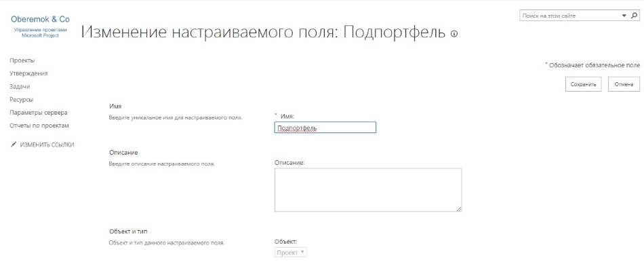Open the Объект dropdown showing Проект
The width and height of the screenshot is (644, 264).
pyautogui.click(x=291, y=252)
